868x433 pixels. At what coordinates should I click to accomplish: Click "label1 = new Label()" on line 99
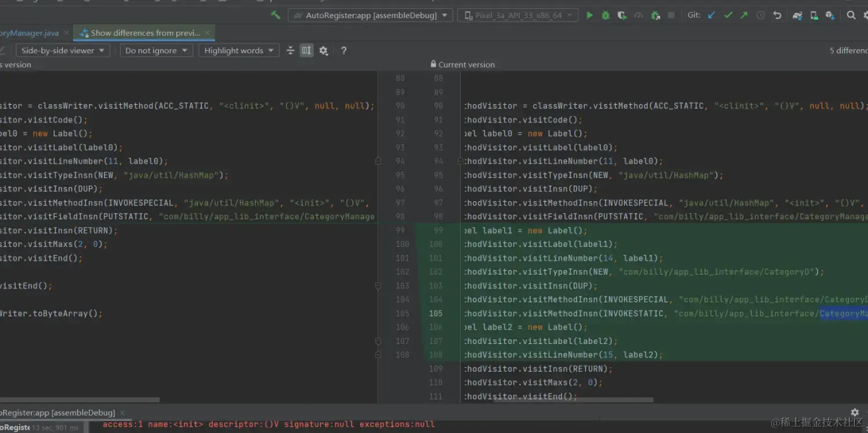click(535, 230)
